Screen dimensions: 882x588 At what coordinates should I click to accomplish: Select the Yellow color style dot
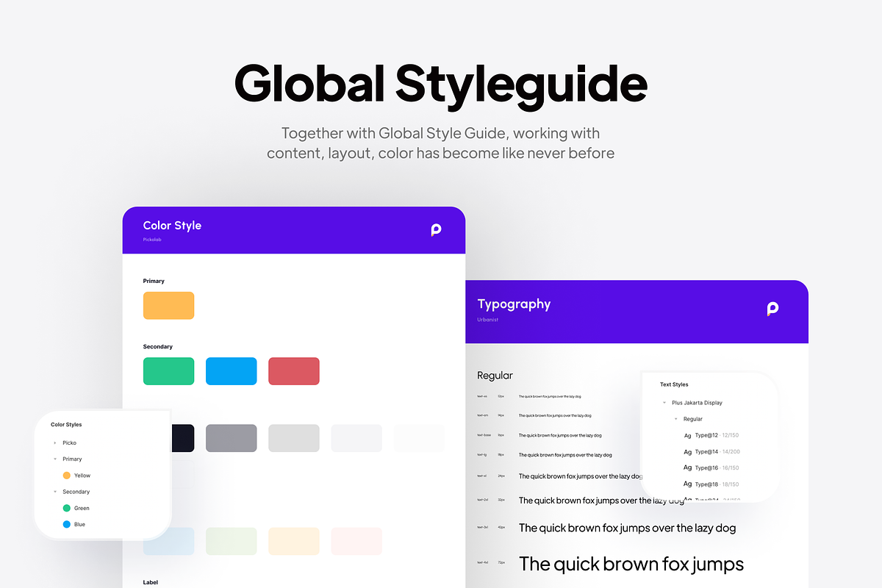point(67,476)
